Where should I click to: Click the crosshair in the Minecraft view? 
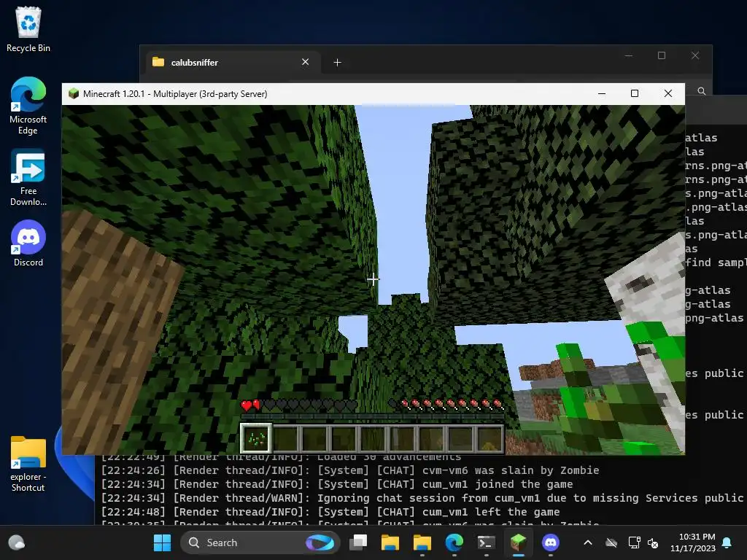pyautogui.click(x=373, y=279)
